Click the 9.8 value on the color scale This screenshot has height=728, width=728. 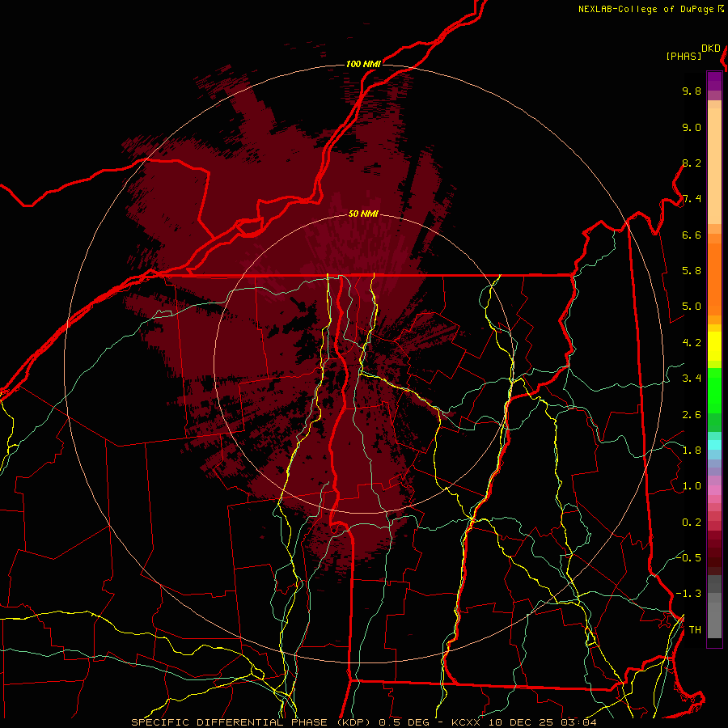pyautogui.click(x=692, y=91)
